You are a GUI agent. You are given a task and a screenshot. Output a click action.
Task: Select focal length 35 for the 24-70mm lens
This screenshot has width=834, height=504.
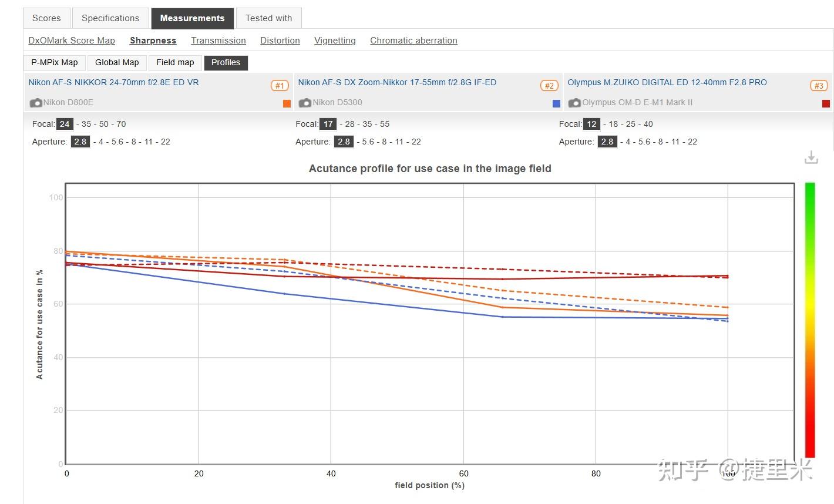pyautogui.click(x=86, y=124)
